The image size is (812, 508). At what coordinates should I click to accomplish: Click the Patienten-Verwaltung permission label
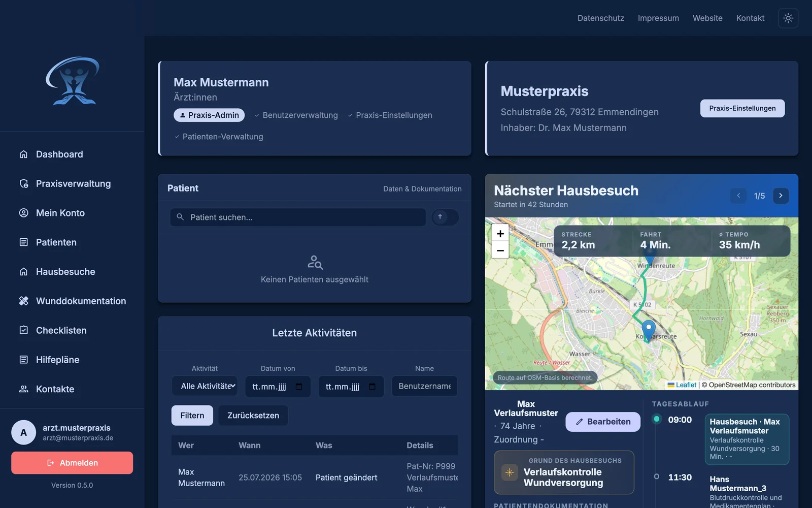218,137
